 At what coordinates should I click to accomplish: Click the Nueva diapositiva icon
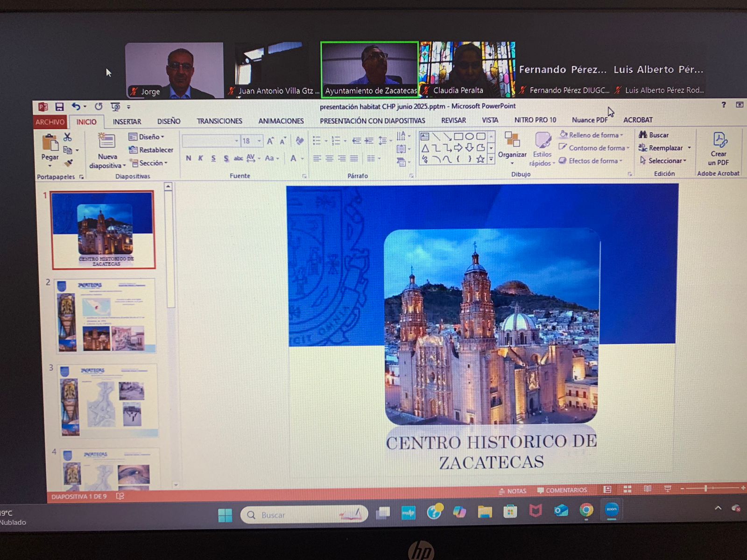pos(107,141)
